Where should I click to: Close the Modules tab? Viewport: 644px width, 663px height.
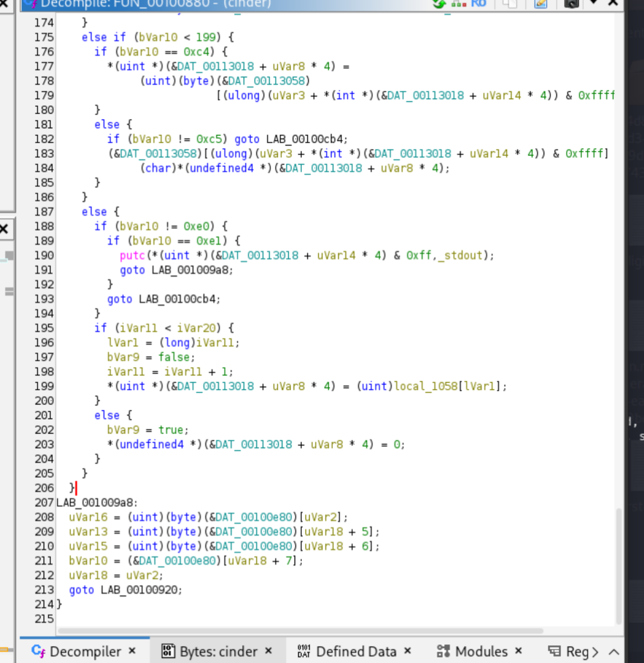pyautogui.click(x=518, y=651)
